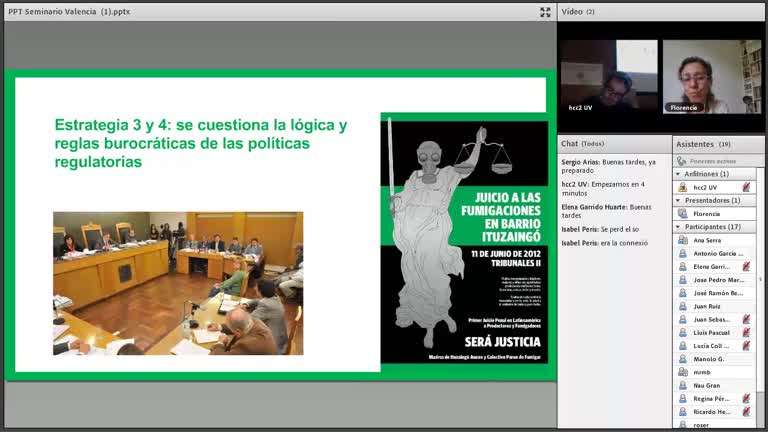Select Nau Gran in the participants list
Viewport: 768px width, 432px height.
(716, 385)
